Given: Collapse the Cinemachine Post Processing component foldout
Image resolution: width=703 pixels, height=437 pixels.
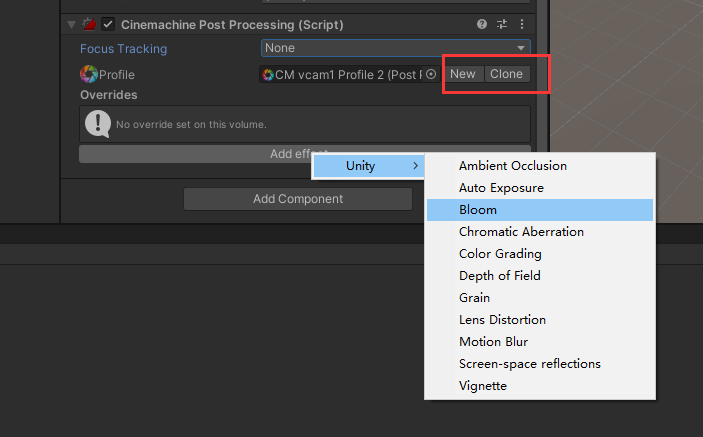Looking at the screenshot, I should (71, 25).
